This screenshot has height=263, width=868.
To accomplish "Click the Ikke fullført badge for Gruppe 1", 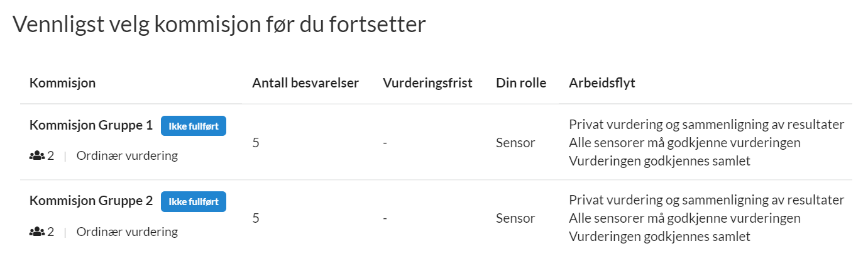I will (194, 126).
